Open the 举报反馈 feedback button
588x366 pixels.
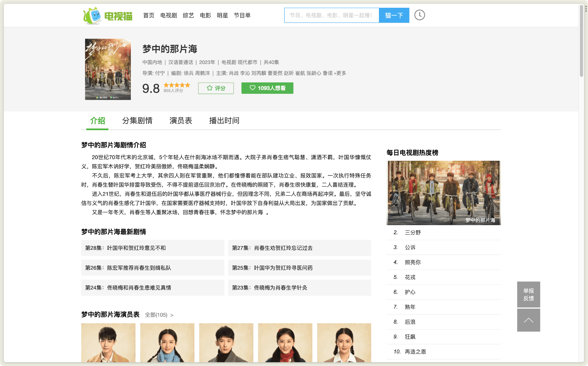click(528, 294)
